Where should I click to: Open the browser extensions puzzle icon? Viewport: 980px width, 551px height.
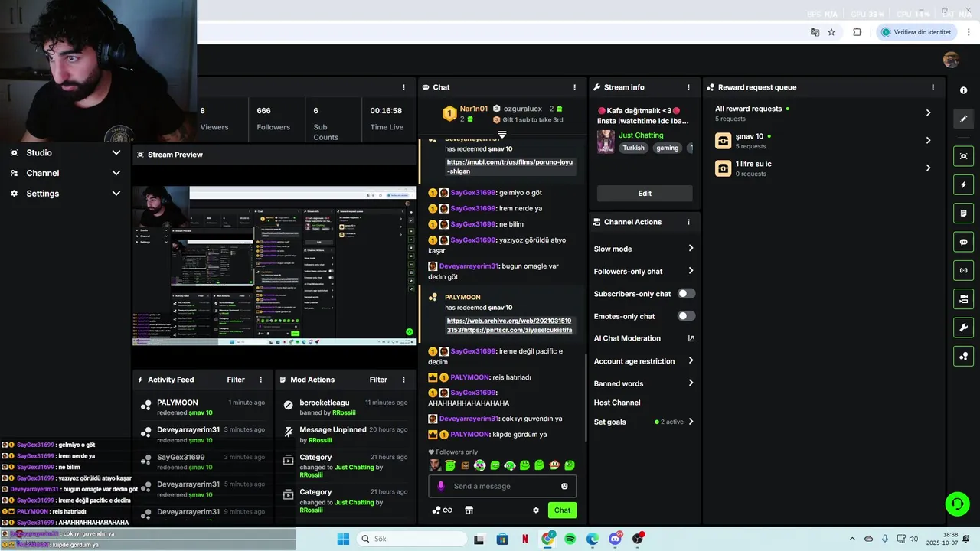click(x=857, y=32)
